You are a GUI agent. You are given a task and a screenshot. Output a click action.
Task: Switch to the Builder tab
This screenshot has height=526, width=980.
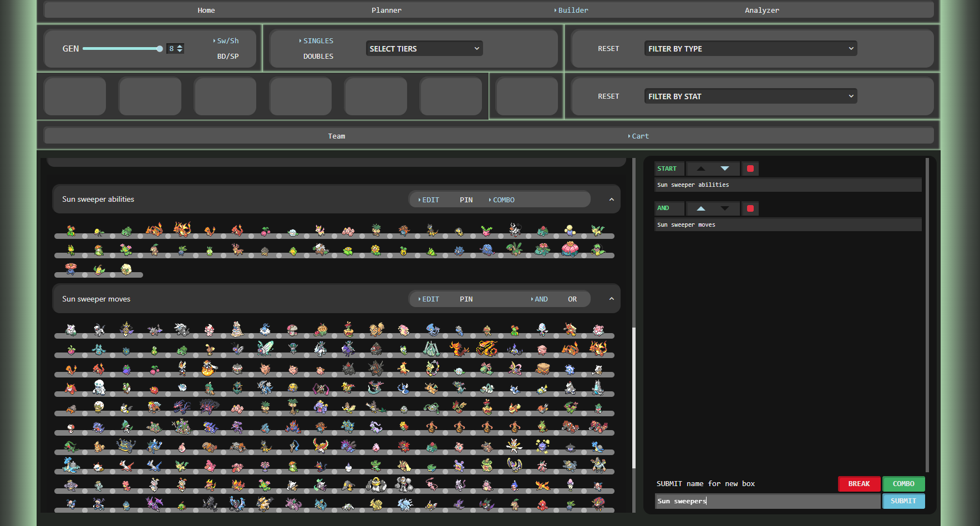(x=573, y=11)
